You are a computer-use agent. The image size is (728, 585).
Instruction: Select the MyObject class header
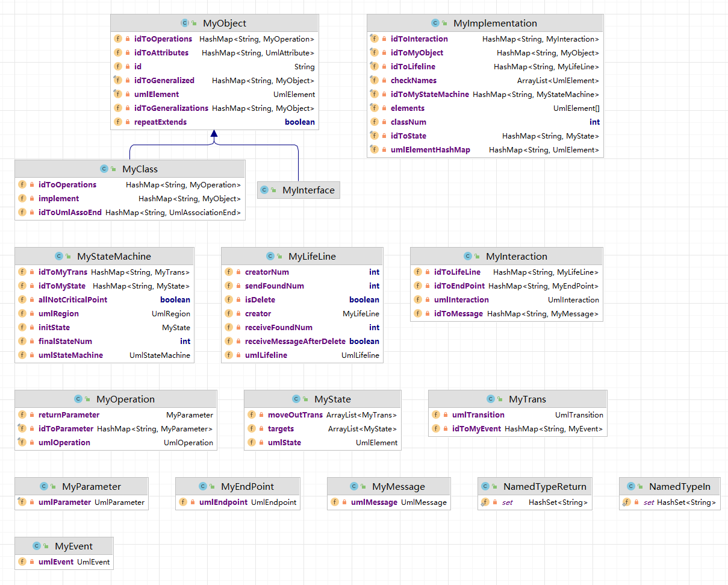coord(214,23)
